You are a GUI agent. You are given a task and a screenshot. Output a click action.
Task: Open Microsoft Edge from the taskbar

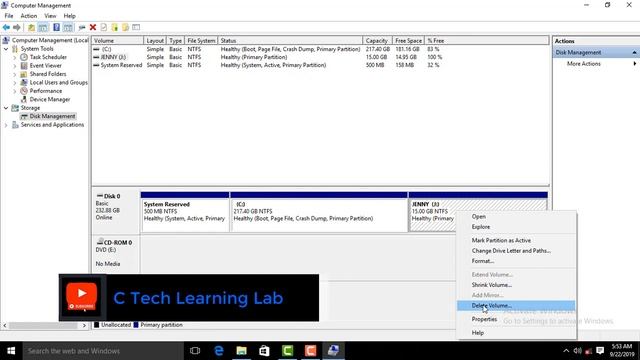pos(219,351)
